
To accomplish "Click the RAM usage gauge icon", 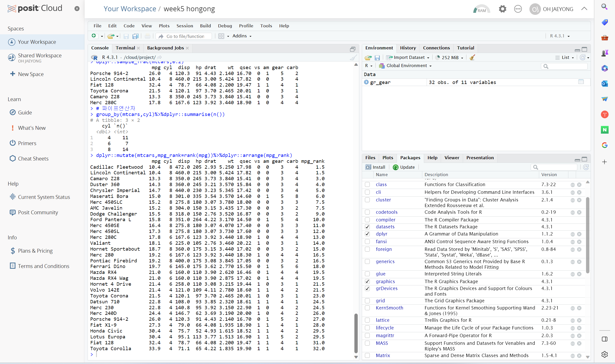I will tap(481, 9).
